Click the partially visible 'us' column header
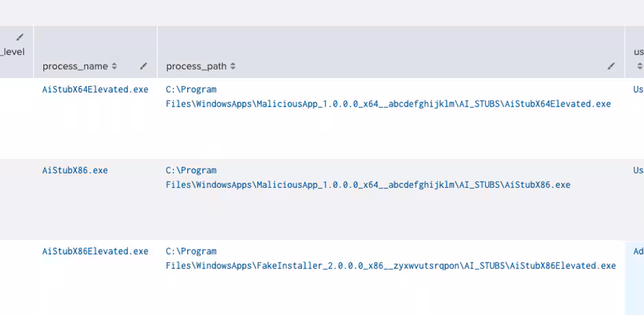Viewport: 644px width, 315px height. 638,52
